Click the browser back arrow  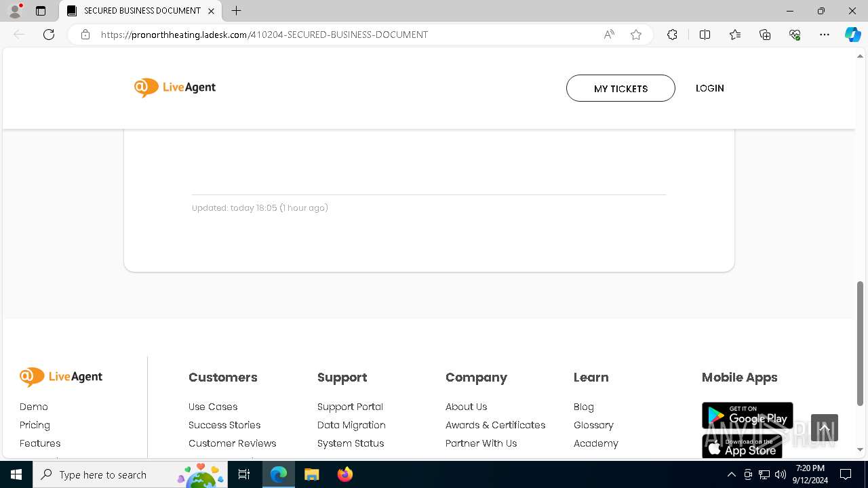click(19, 35)
